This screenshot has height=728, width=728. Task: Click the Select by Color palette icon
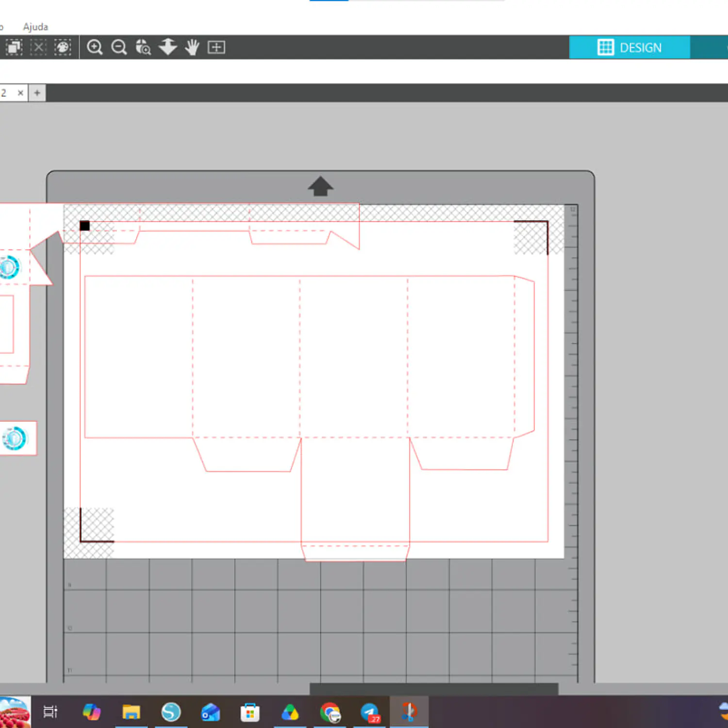63,47
